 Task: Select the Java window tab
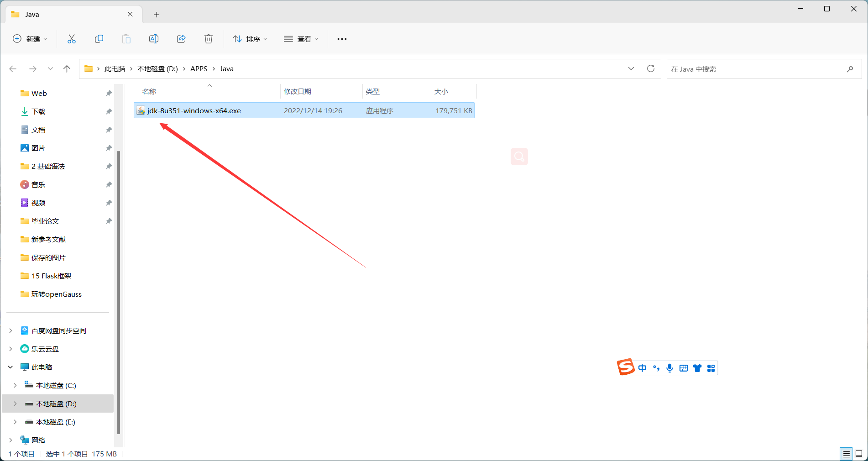click(x=73, y=14)
